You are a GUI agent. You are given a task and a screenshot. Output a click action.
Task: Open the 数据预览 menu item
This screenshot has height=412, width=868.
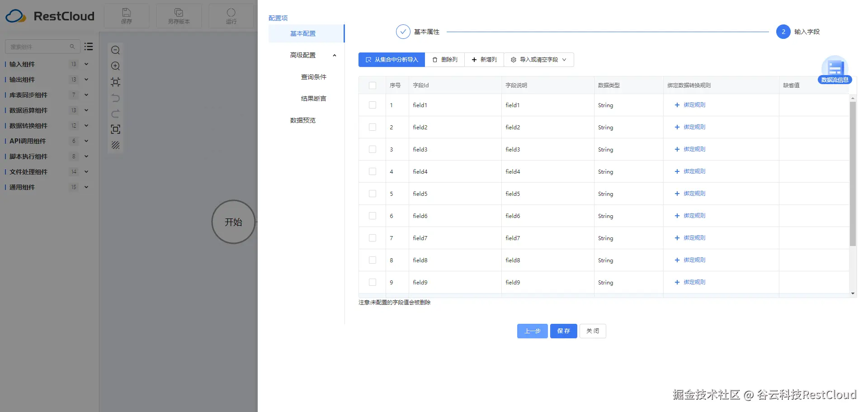pos(303,120)
